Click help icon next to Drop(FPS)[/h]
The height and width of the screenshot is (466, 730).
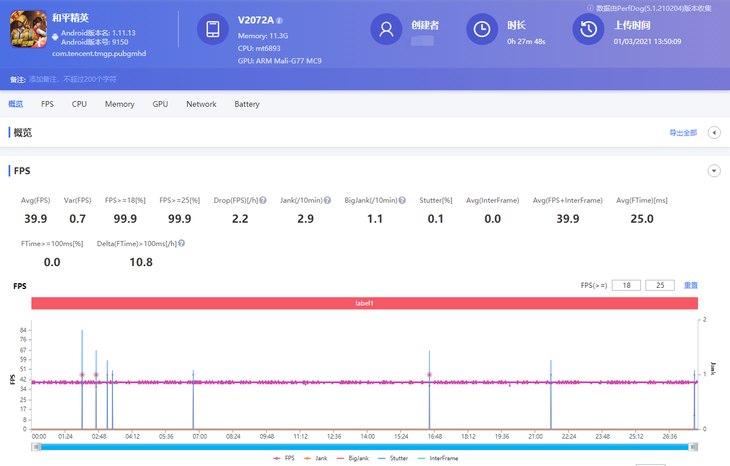(263, 201)
